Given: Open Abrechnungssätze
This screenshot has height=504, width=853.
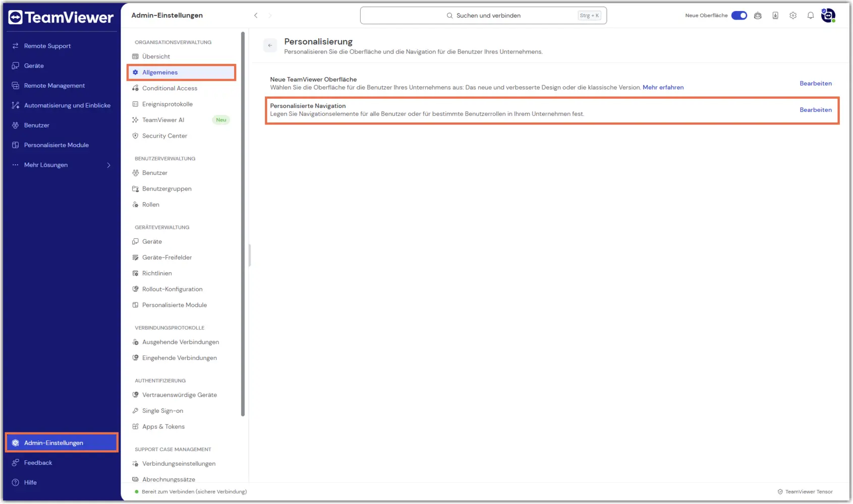Looking at the screenshot, I should coord(182,479).
